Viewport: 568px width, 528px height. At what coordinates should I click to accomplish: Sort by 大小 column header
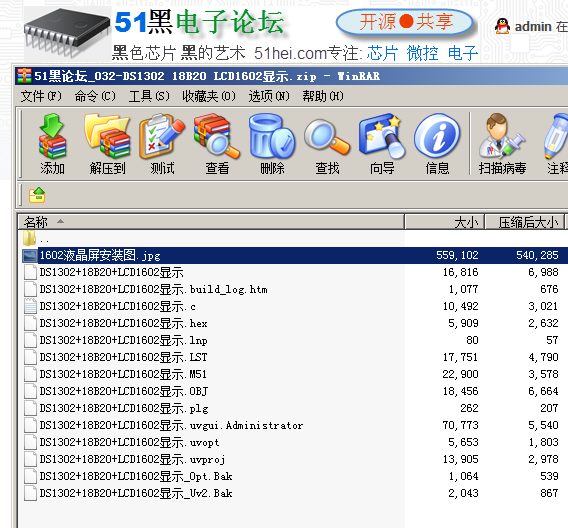[444, 222]
